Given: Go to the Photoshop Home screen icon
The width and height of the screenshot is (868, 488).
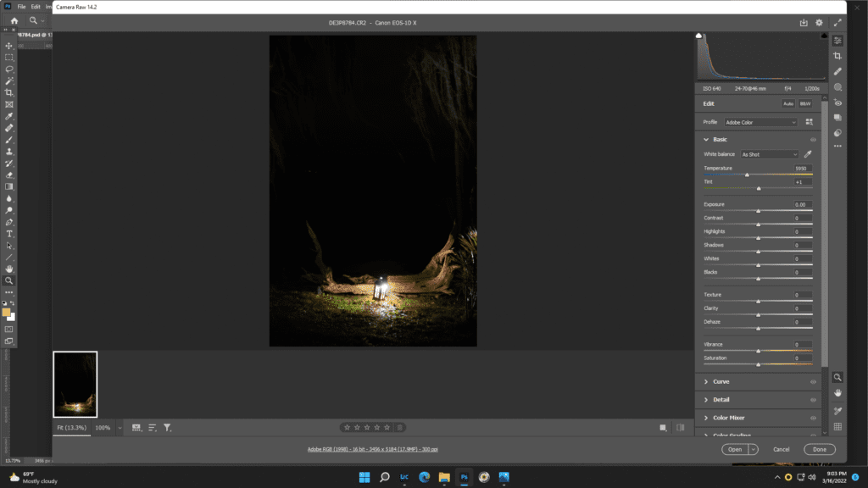Looking at the screenshot, I should coord(14,21).
